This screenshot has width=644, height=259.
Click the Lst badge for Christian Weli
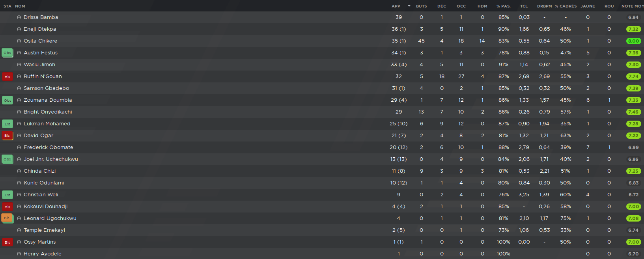pyautogui.click(x=7, y=195)
